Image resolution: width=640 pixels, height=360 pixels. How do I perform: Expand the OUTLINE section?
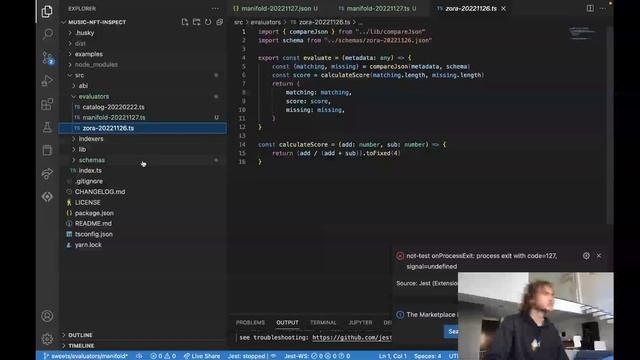[80, 335]
